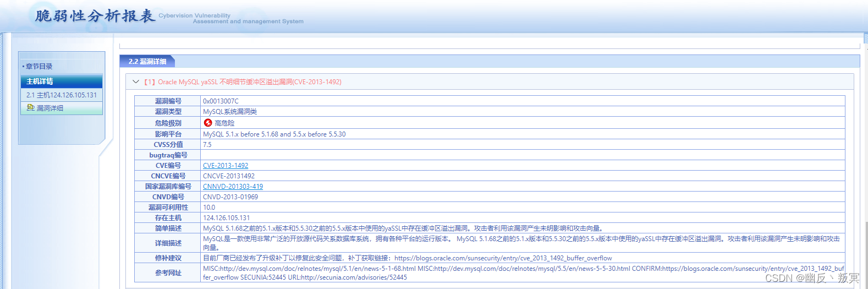The height and width of the screenshot is (289, 868).
Task: Open the CNNVD-201303-419 link
Action: tap(233, 187)
